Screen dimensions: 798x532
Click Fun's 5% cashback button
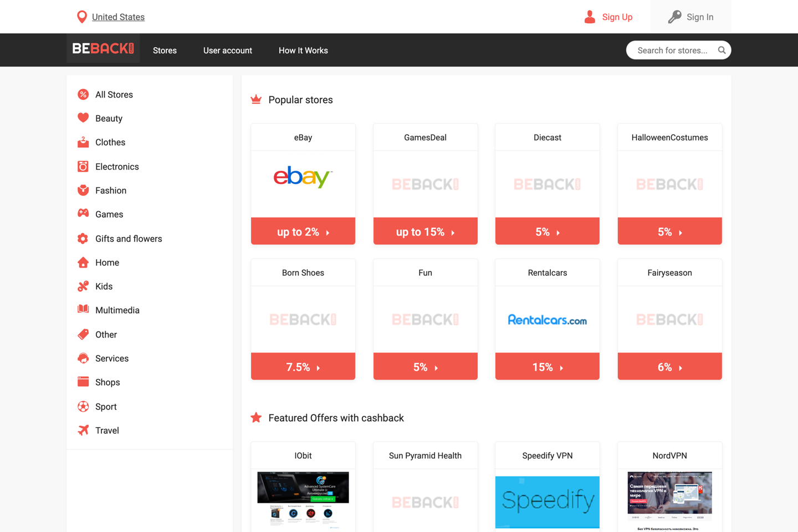click(425, 366)
